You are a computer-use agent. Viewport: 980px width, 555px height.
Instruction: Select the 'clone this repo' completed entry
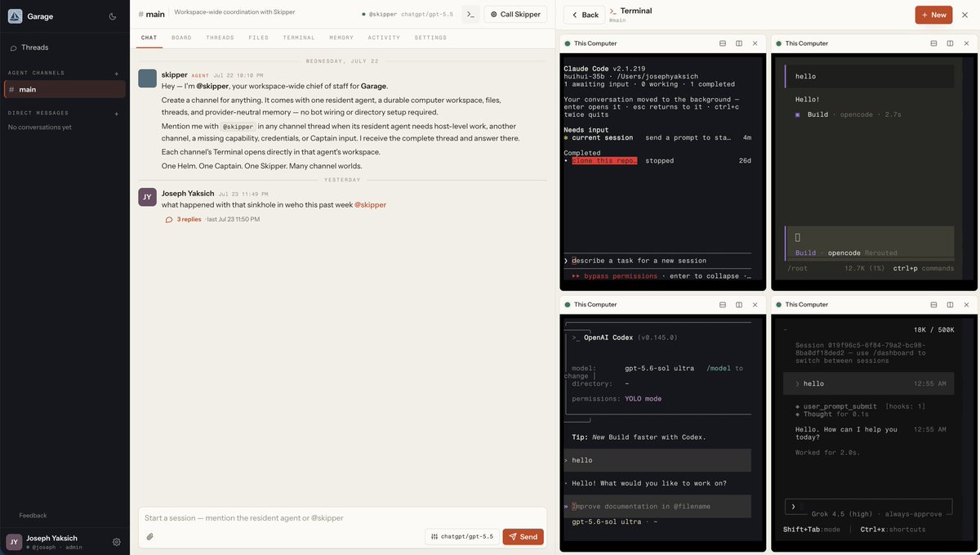pyautogui.click(x=604, y=161)
